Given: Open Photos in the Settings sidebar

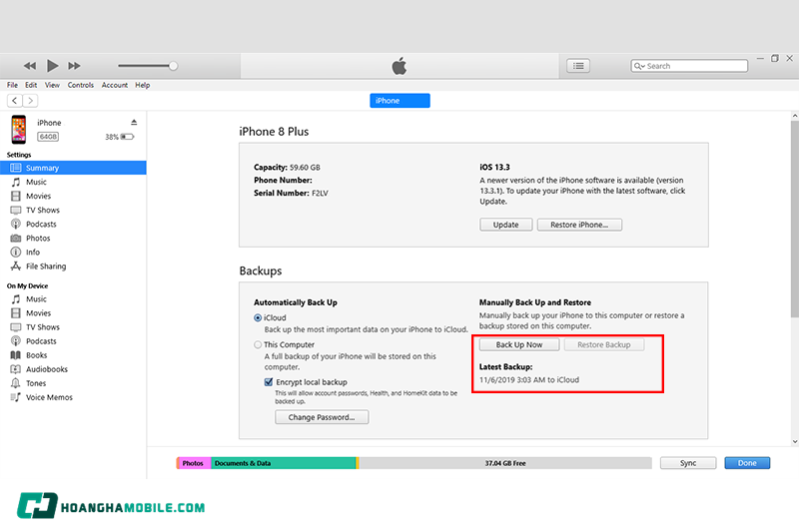Looking at the screenshot, I should (x=38, y=239).
